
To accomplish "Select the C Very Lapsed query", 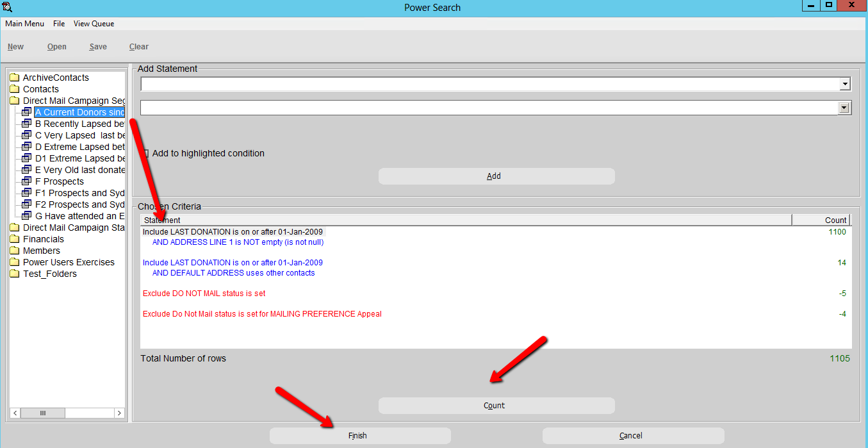I will (79, 135).
